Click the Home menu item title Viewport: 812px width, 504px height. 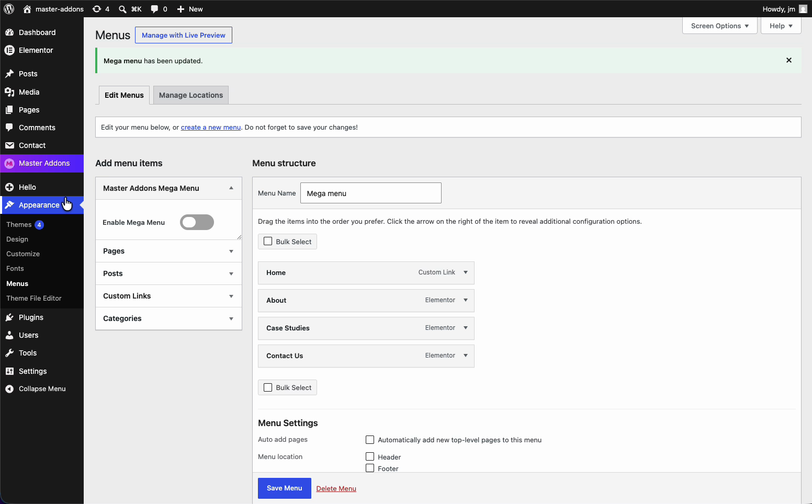coord(276,272)
